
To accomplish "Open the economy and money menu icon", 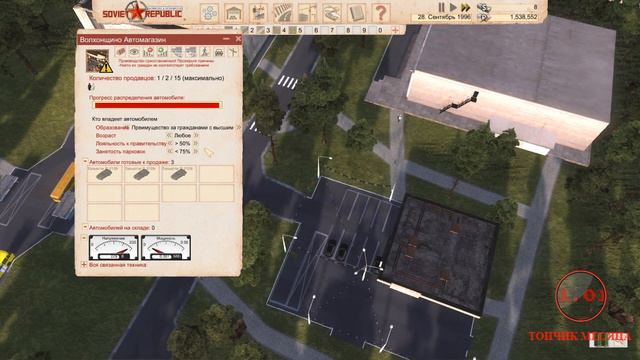I will 331,13.
